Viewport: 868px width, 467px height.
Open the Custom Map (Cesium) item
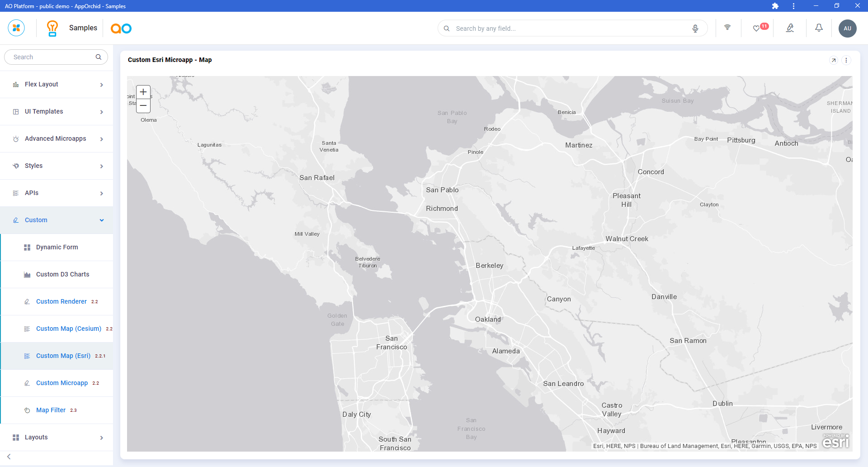point(69,329)
